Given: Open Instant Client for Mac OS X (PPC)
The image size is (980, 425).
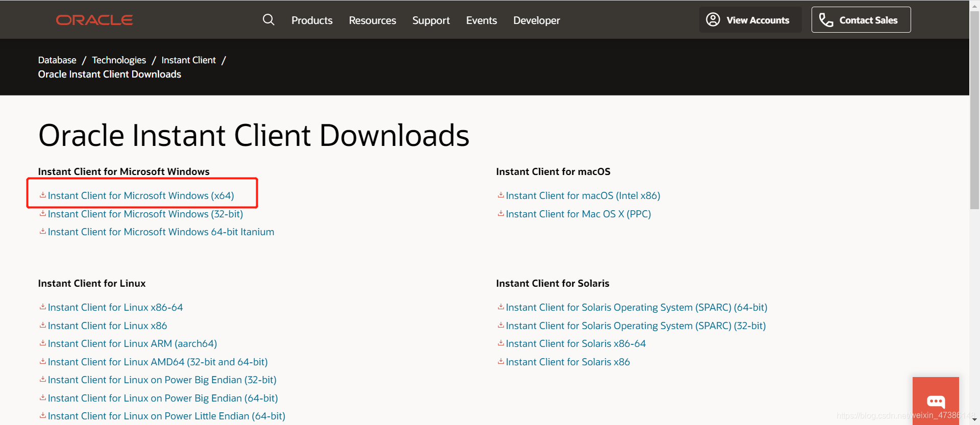Looking at the screenshot, I should tap(578, 214).
